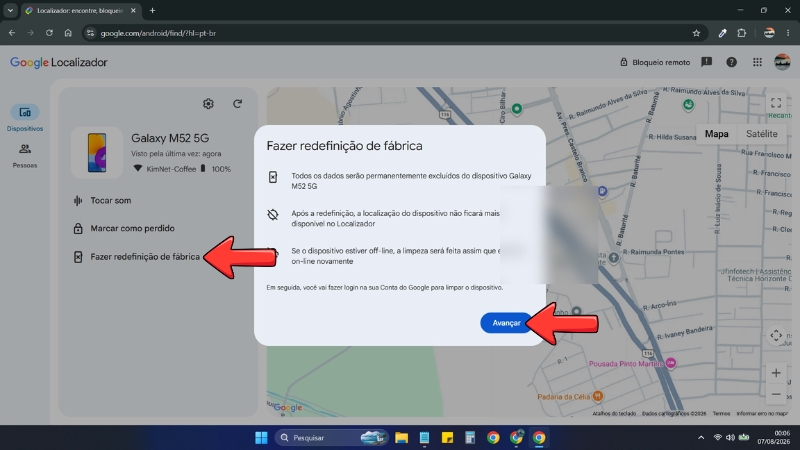
Task: Click the taskbar Pesquisar search box
Action: click(332, 438)
